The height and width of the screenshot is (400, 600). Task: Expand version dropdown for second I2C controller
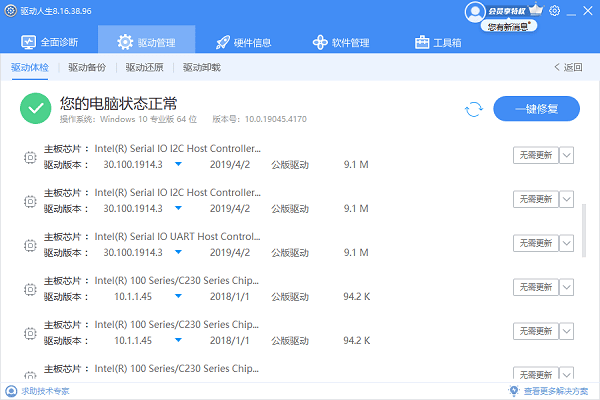click(x=178, y=208)
